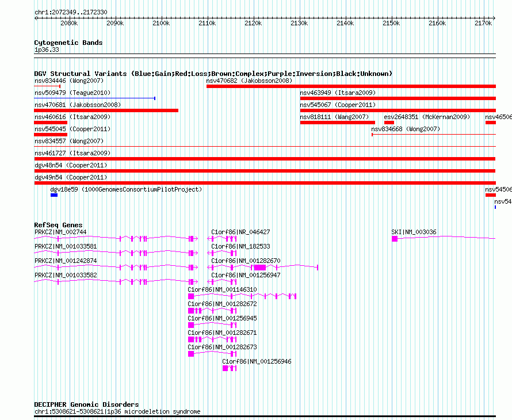Select the Cytogenetic Bands track title

click(x=68, y=43)
